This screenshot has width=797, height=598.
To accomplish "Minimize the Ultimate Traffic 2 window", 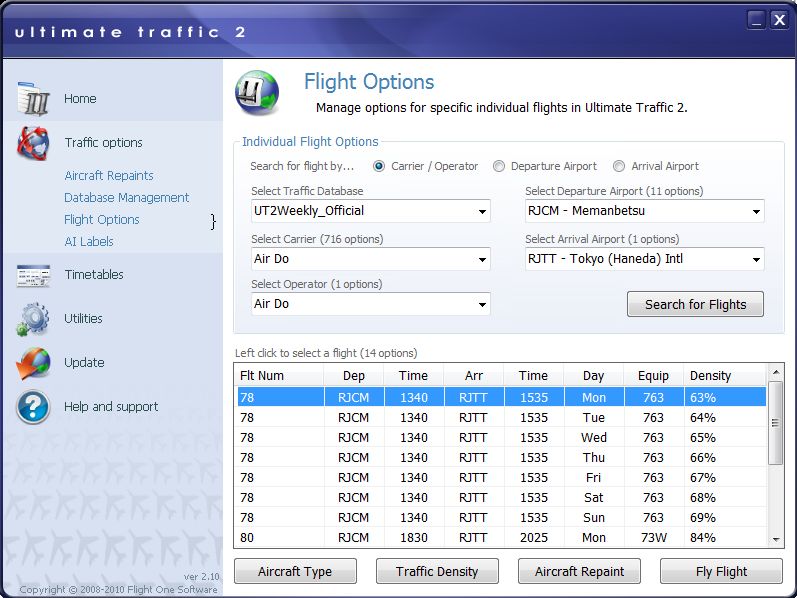I will (756, 20).
